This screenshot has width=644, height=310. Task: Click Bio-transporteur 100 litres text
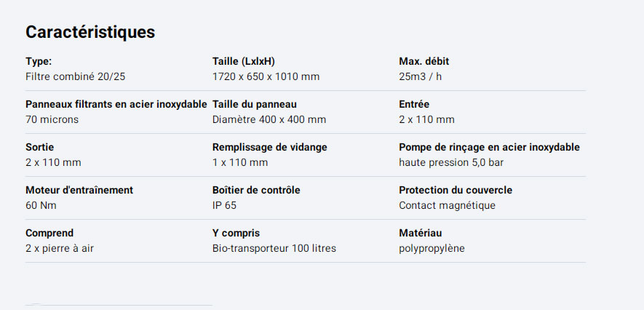(x=274, y=248)
